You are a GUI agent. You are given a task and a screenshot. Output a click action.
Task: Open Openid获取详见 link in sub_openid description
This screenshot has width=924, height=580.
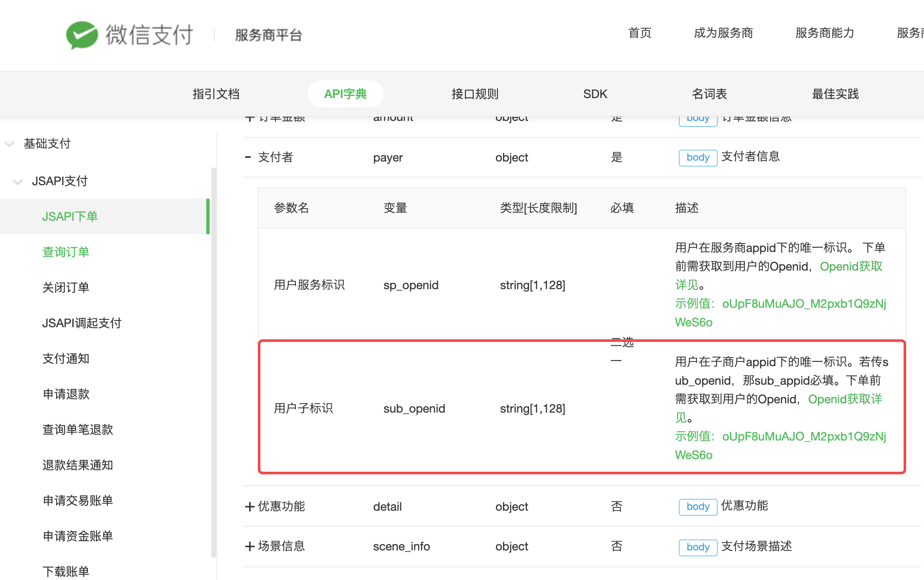click(845, 399)
